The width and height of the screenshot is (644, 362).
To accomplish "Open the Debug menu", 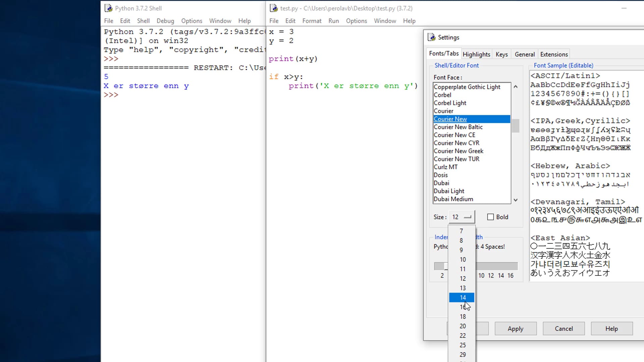I will tap(165, 21).
